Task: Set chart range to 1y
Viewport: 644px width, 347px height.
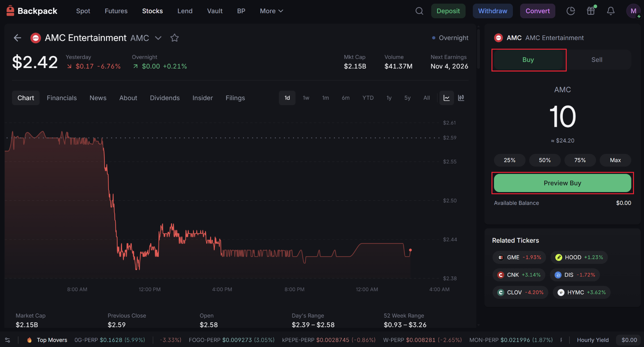Action: [389, 98]
